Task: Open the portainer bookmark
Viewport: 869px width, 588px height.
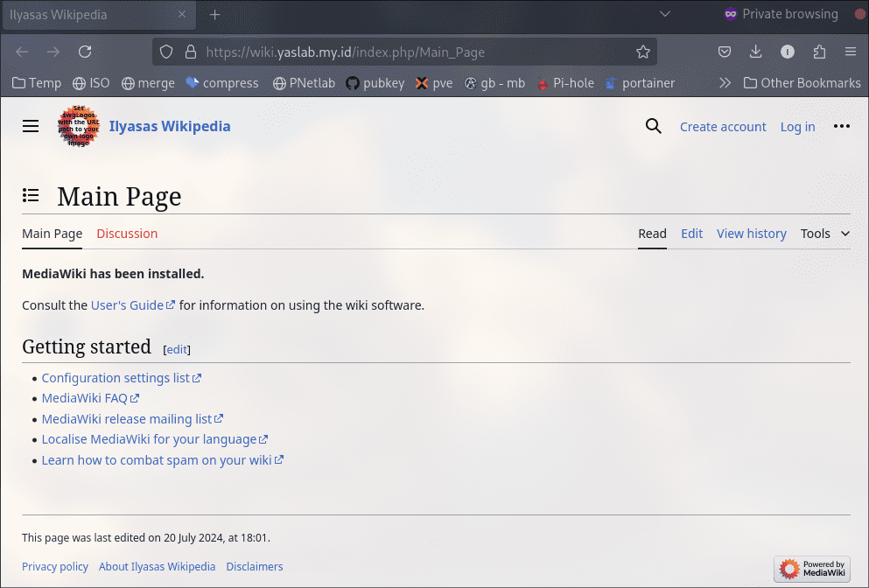Action: pos(640,83)
